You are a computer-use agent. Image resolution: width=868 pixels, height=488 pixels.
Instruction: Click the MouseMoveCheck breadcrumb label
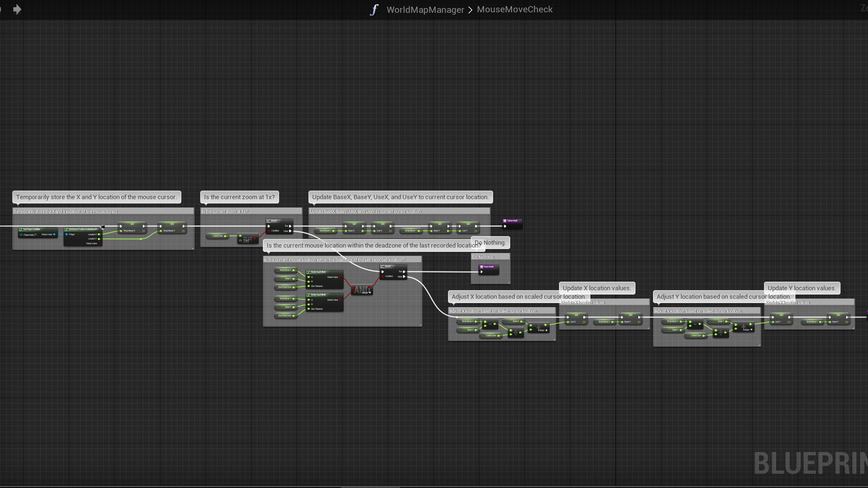coord(515,9)
